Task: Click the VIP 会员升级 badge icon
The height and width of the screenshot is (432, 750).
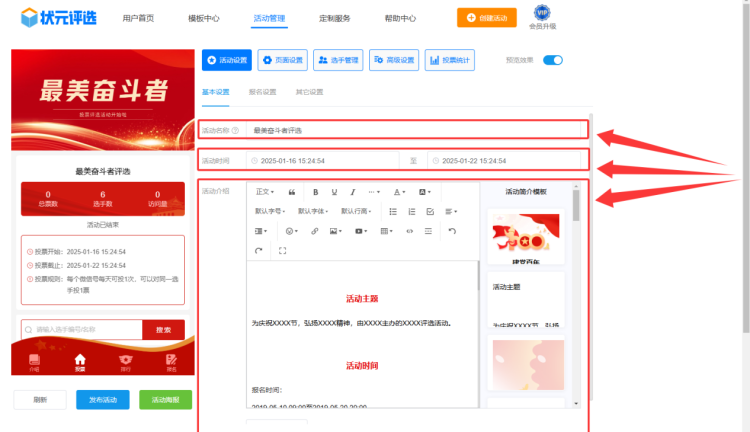Action: [x=541, y=13]
